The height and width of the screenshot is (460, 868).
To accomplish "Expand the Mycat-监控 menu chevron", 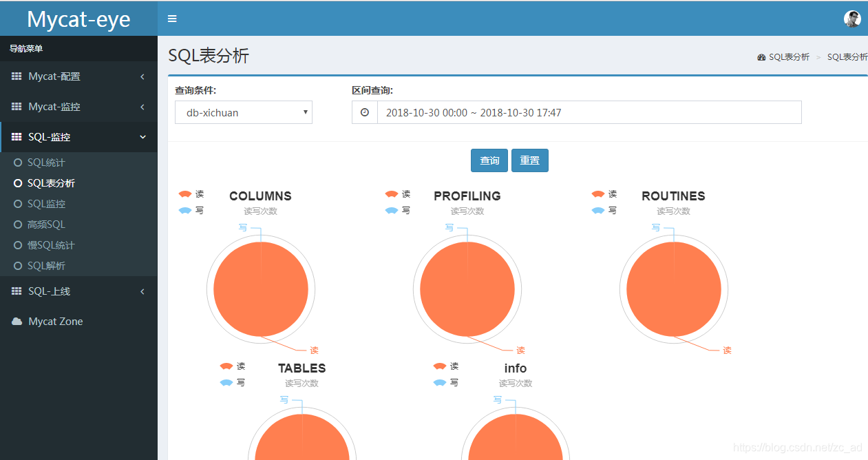I will tap(142, 107).
